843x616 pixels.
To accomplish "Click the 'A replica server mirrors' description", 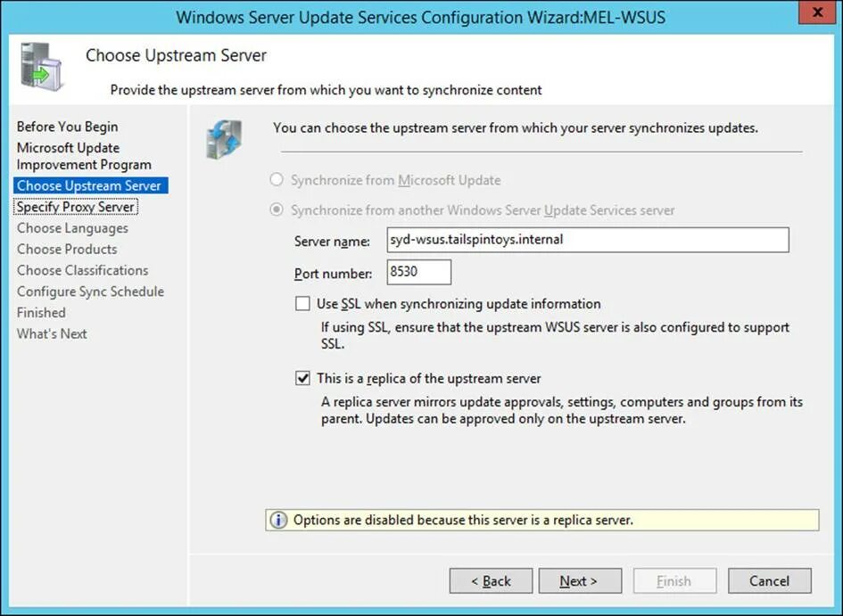I will (x=562, y=410).
